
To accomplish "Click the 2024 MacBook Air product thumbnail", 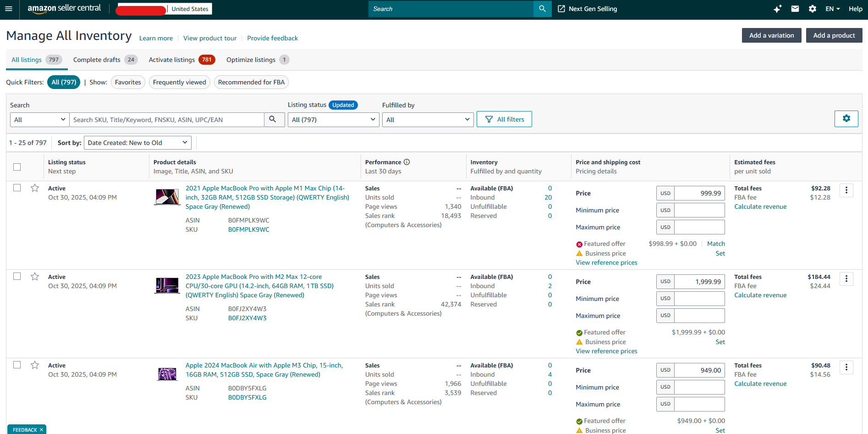I will click(x=167, y=374).
